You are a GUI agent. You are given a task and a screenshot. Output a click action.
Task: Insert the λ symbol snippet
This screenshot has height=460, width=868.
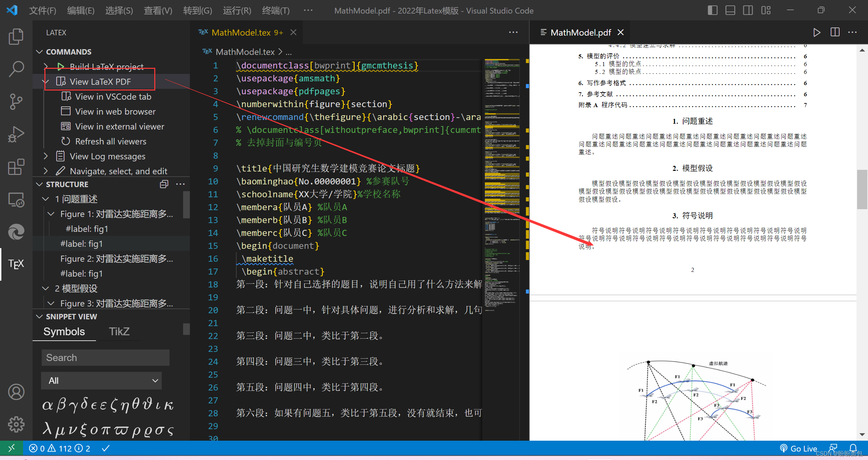(x=48, y=428)
